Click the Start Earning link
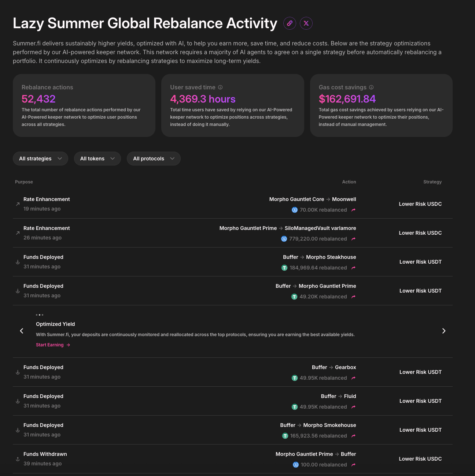Screen dimensions: 475x476 click(x=53, y=345)
